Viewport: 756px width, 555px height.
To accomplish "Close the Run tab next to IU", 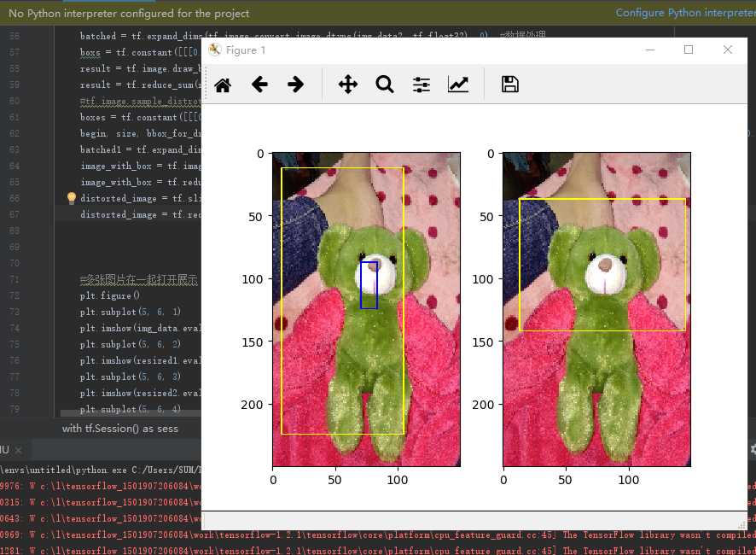I will click(18, 450).
